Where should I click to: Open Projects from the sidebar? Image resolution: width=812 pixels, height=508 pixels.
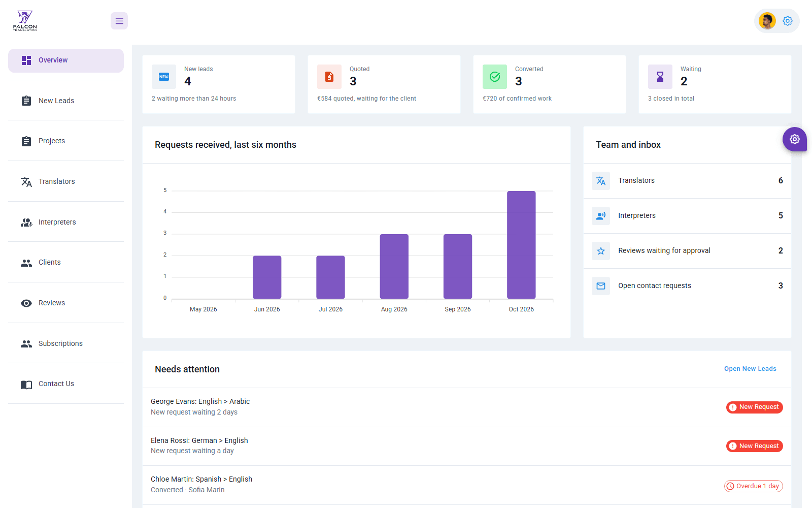point(66,141)
